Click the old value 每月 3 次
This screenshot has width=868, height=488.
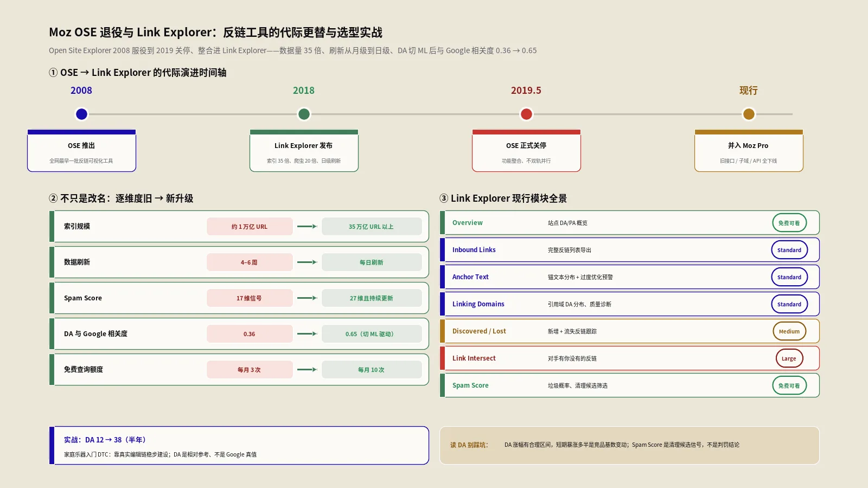(250, 370)
